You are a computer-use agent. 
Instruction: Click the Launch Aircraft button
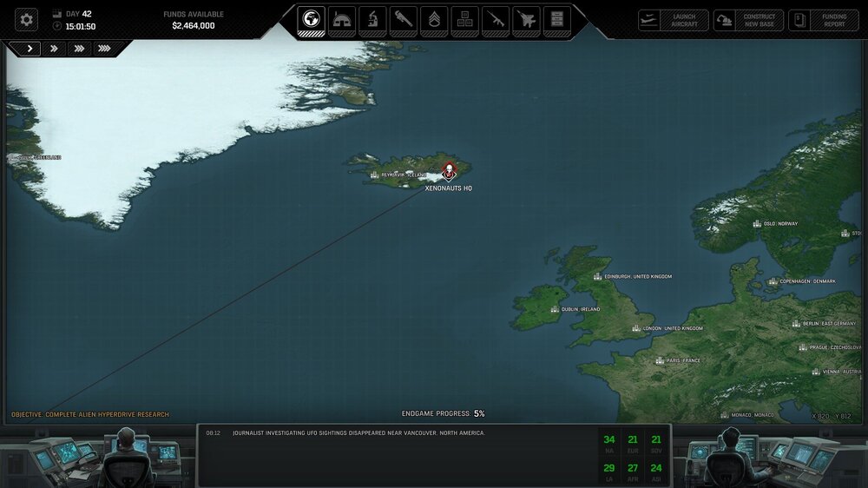[674, 21]
